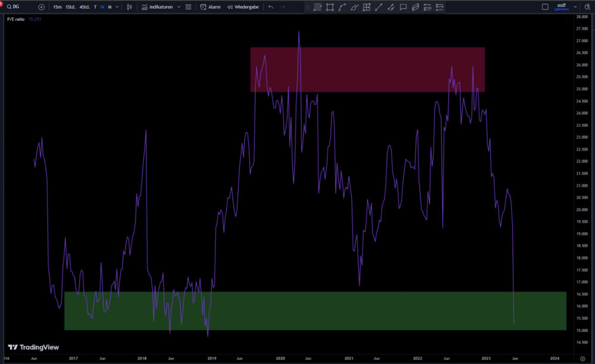Screen dimensions: 595x364
Task: Click the 16.500 price axis label
Action: pyautogui.click(x=582, y=294)
